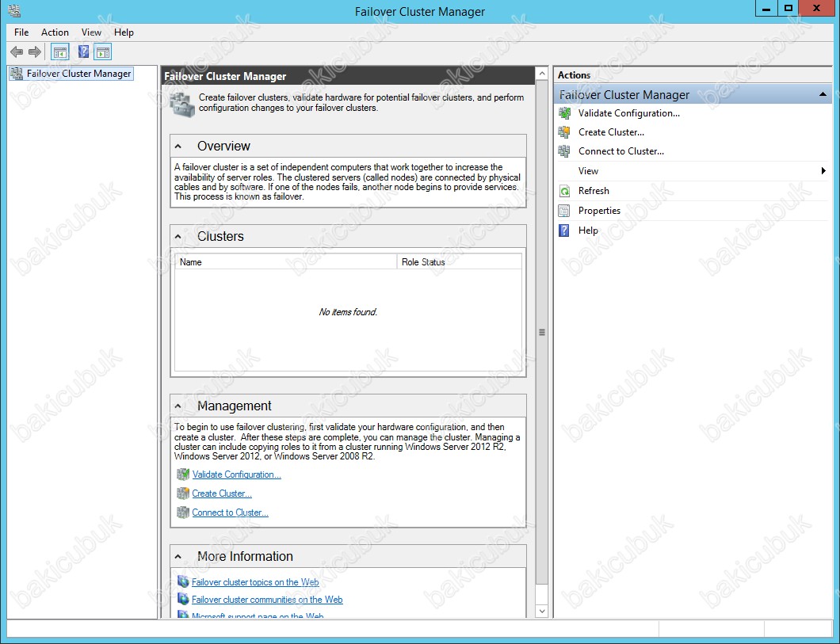Click the center pane vertical scrollbar thumb
This screenshot has width=840, height=644.
click(x=542, y=332)
